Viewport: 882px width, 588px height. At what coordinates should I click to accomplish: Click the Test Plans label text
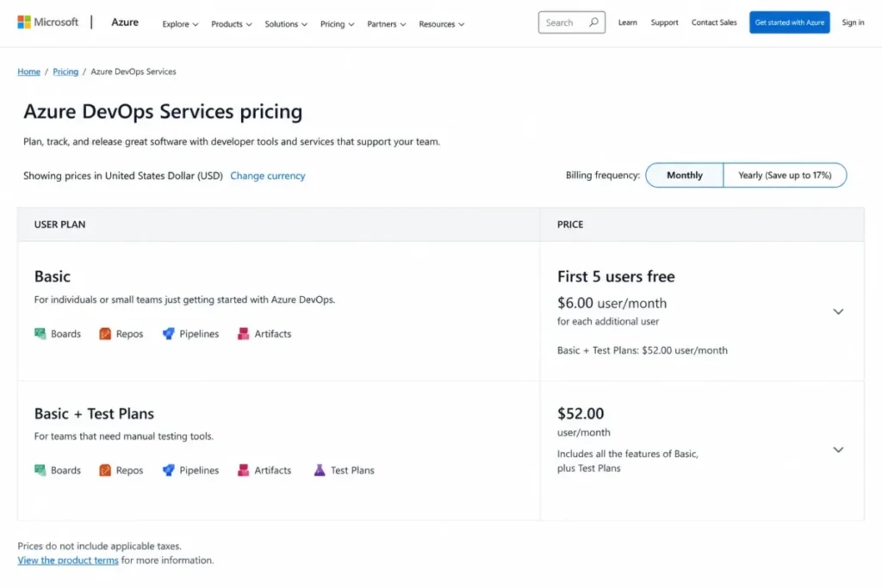pyautogui.click(x=352, y=470)
